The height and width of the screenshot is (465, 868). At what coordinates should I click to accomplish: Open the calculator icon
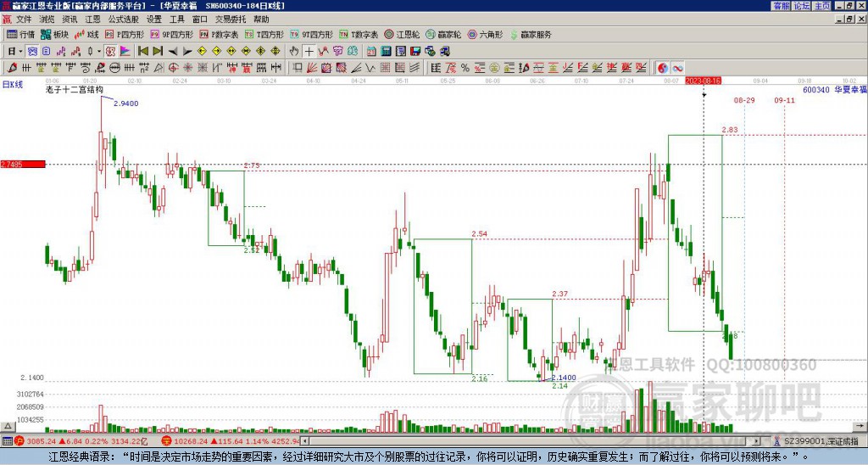tap(387, 52)
